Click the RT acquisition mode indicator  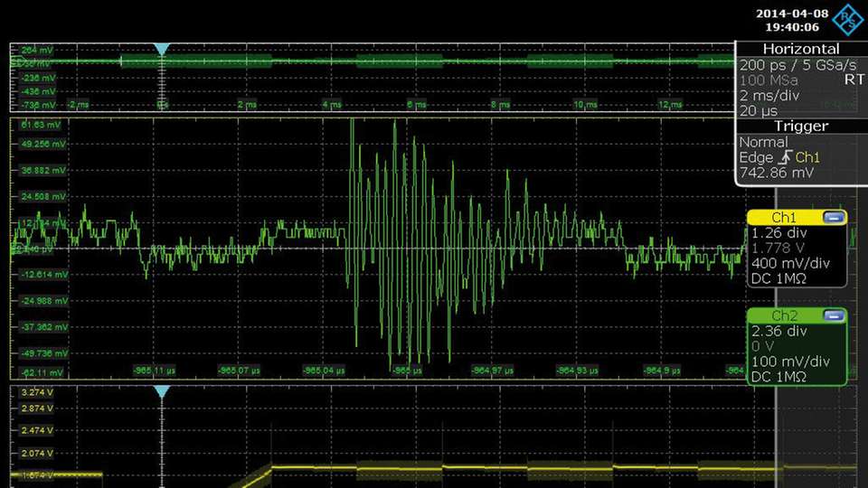point(854,80)
